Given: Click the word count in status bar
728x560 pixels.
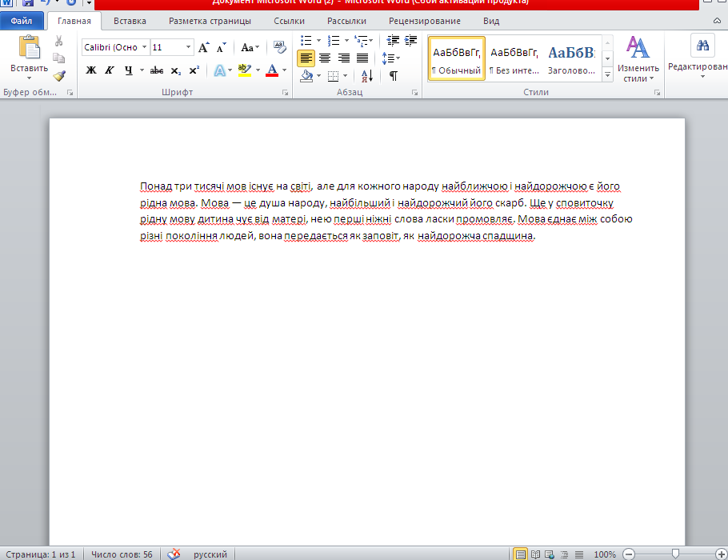Looking at the screenshot, I should pyautogui.click(x=122, y=554).
